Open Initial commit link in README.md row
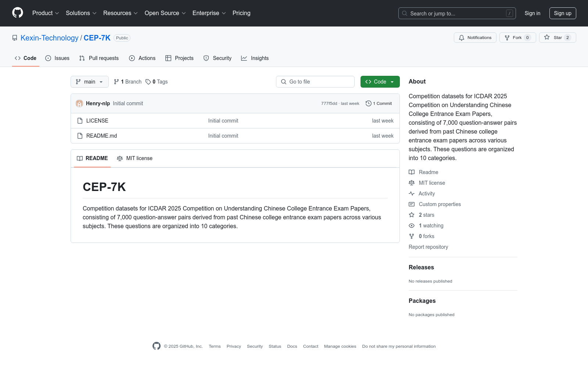Viewport: 588px width, 368px height. (223, 136)
